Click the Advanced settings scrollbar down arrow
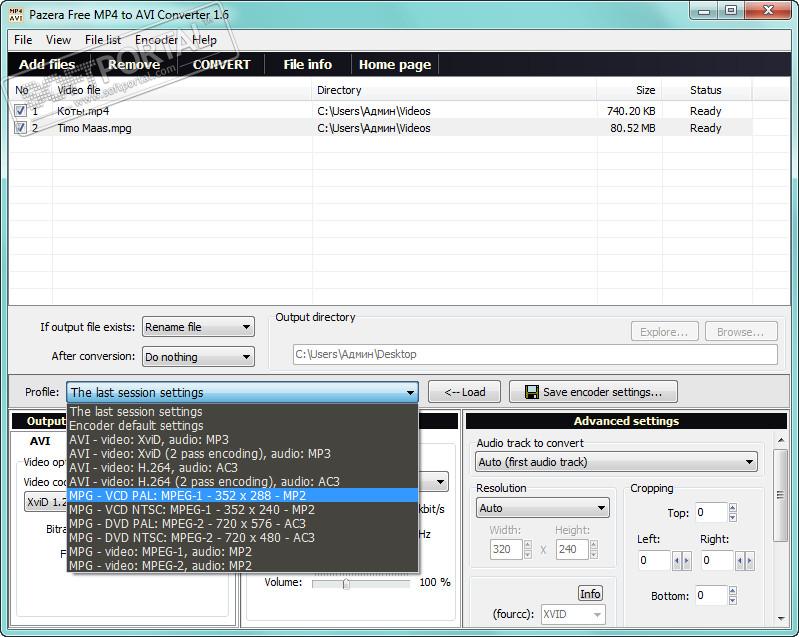This screenshot has width=799, height=637. 781,619
